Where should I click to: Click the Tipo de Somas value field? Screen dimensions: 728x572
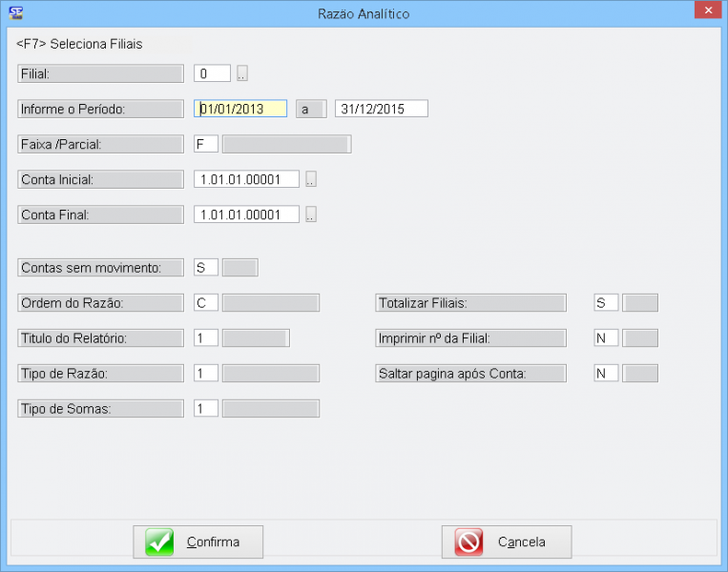click(x=206, y=408)
